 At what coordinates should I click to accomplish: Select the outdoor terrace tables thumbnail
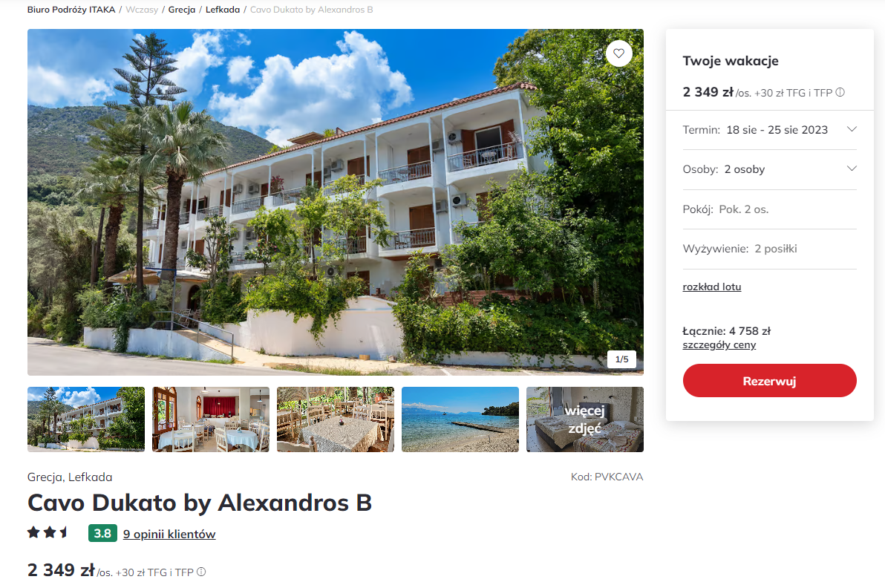point(336,419)
